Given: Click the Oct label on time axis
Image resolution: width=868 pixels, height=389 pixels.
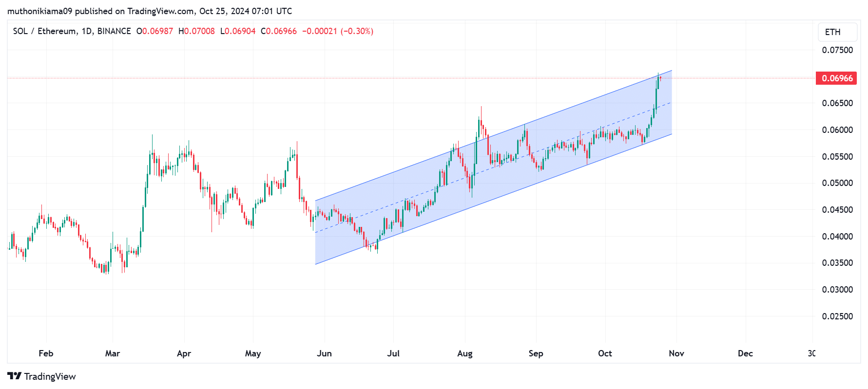Looking at the screenshot, I should [605, 353].
